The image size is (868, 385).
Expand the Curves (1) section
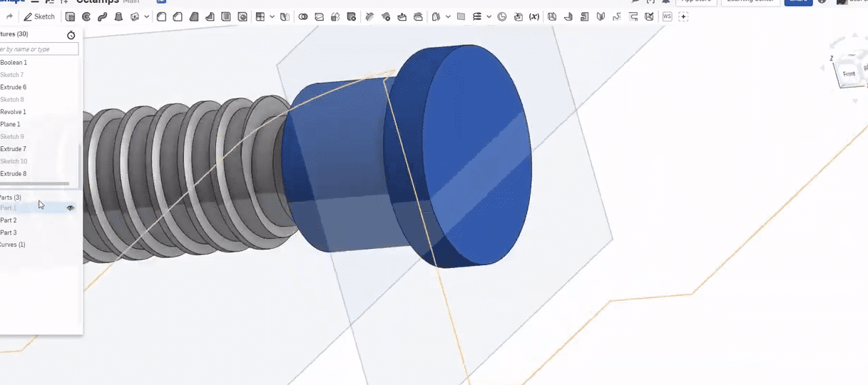pyautogui.click(x=13, y=245)
